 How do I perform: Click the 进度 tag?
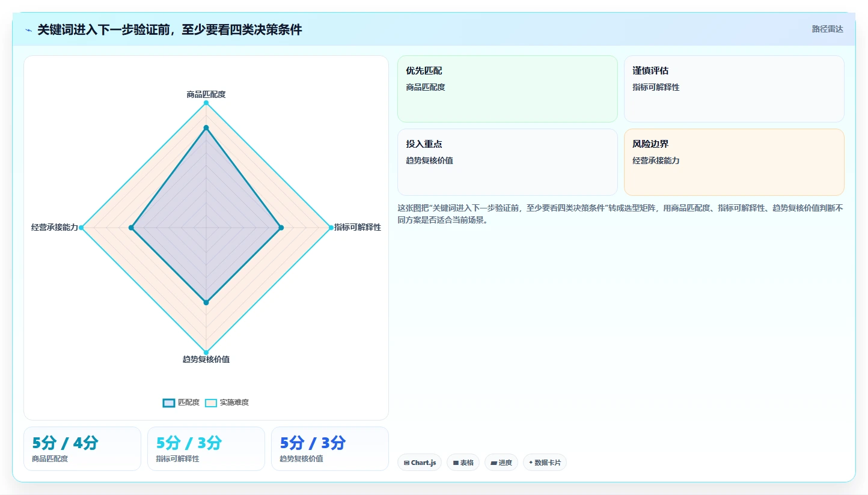501,463
